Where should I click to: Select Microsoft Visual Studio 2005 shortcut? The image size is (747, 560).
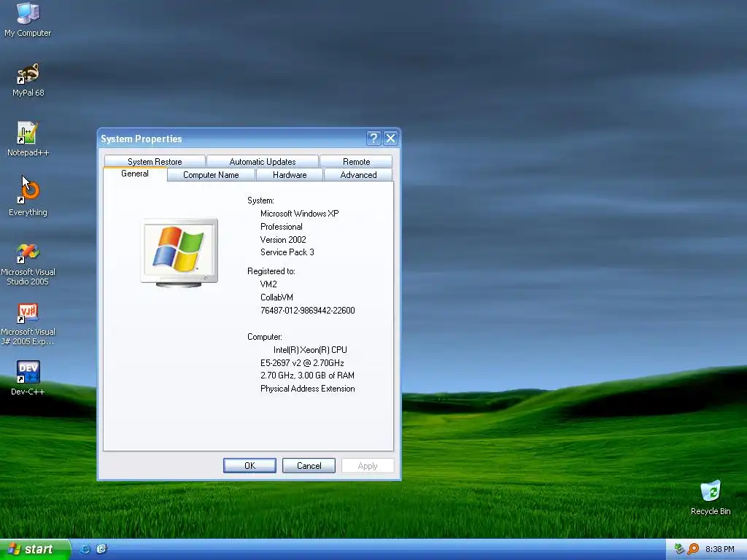pyautogui.click(x=28, y=264)
